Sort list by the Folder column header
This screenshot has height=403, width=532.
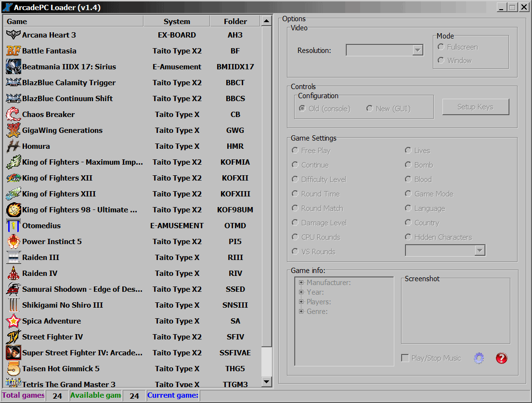235,21
